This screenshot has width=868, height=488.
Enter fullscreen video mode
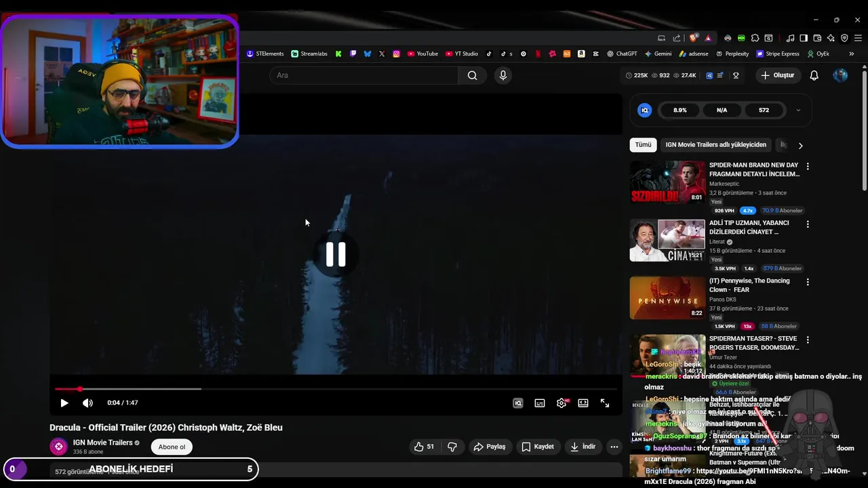coord(605,403)
